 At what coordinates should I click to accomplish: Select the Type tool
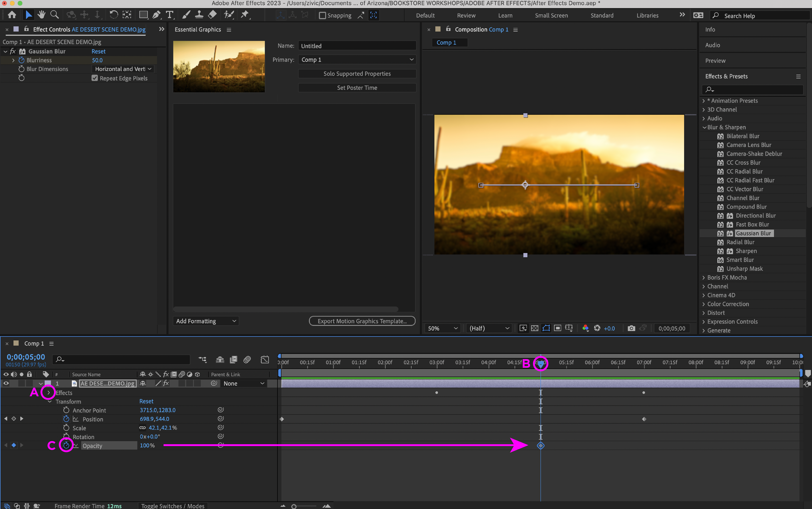(x=170, y=15)
